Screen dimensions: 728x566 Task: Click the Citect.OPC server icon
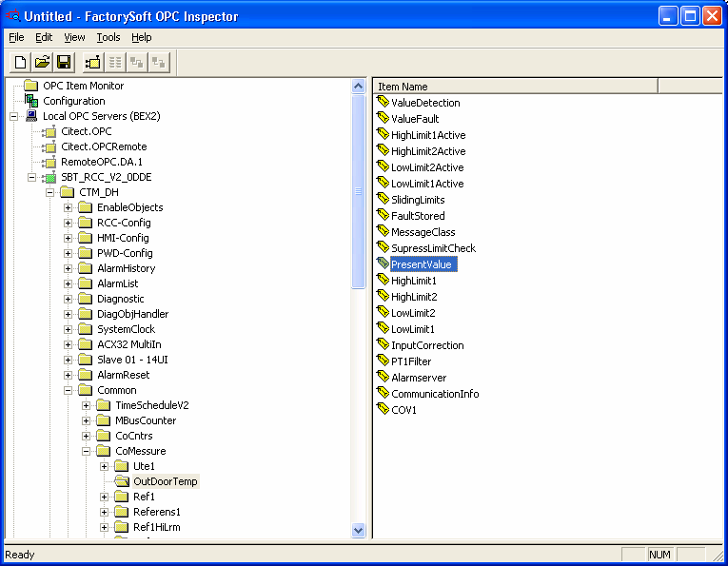point(49,131)
